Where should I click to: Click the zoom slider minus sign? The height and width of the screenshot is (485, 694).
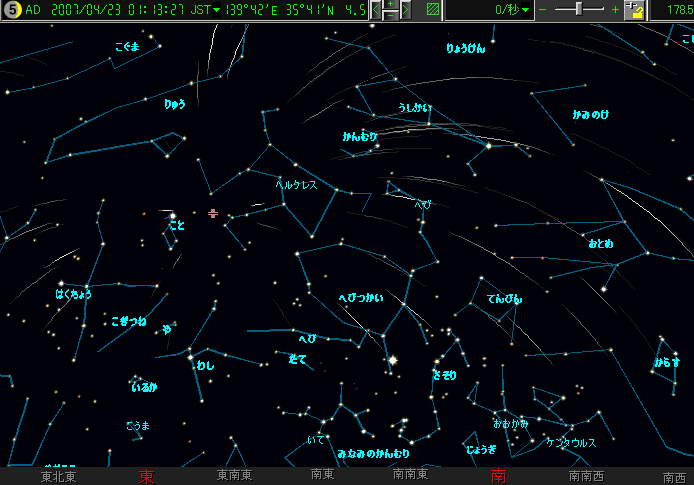click(543, 9)
